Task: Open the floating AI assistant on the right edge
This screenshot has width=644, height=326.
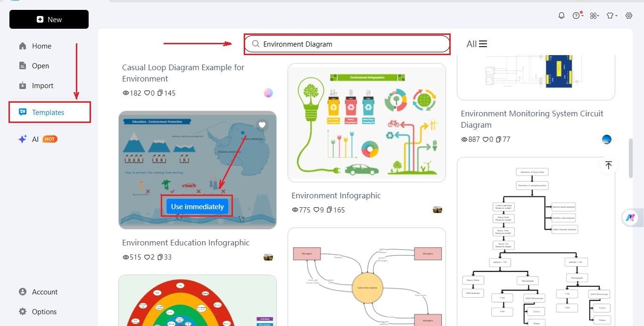Action: tap(630, 218)
